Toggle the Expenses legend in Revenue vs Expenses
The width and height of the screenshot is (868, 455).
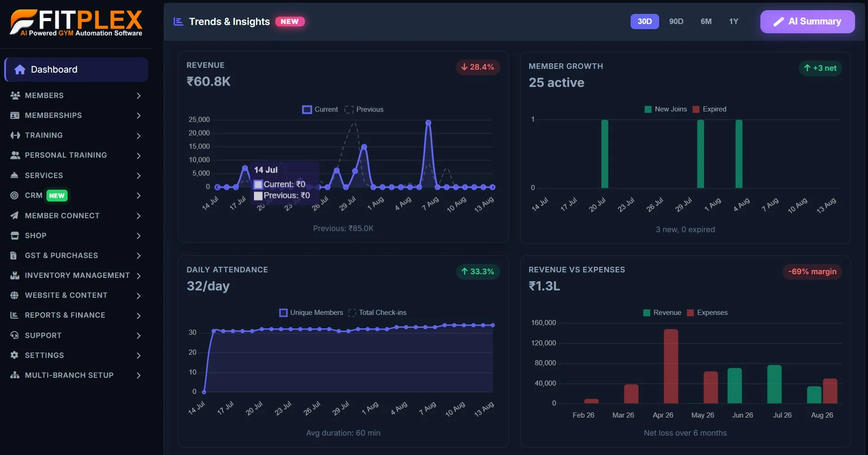[707, 313]
